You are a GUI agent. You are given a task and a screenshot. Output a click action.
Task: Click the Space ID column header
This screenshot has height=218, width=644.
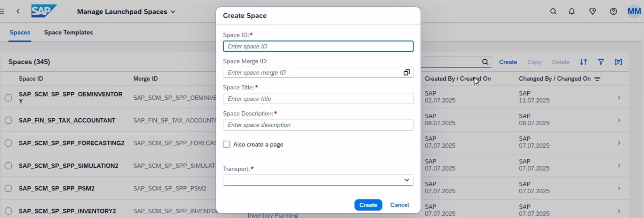(x=31, y=79)
